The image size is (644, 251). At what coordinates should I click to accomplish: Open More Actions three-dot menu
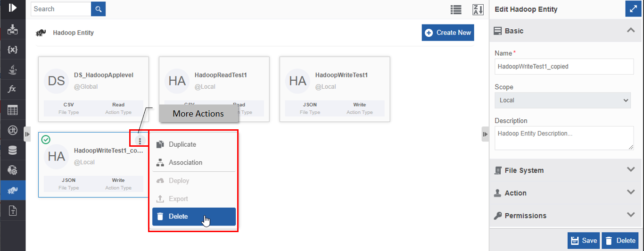click(140, 141)
